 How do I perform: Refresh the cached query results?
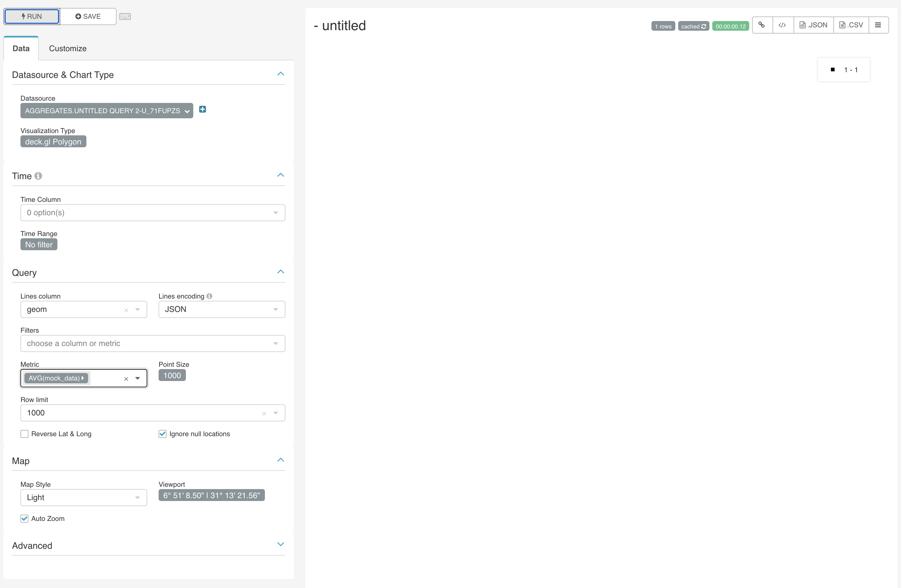(x=703, y=26)
